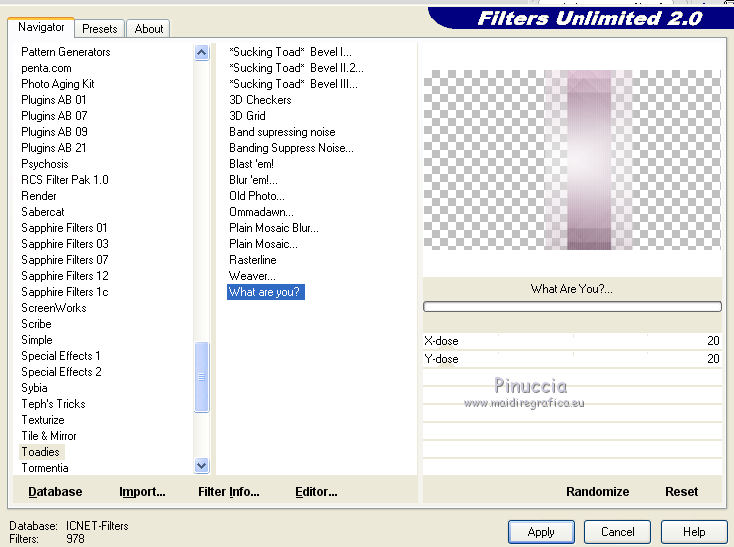The height and width of the screenshot is (547, 734).
Task: Choose Band supressing noise filter
Action: pyautogui.click(x=282, y=132)
